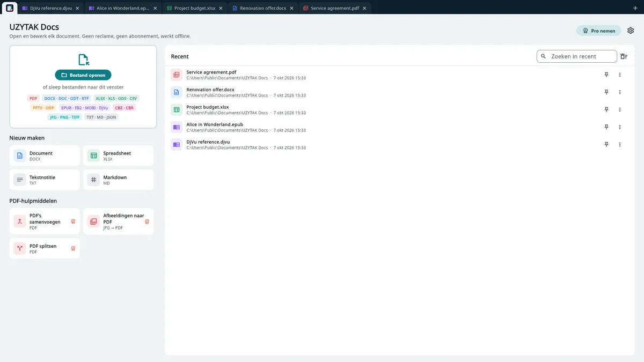
Task: Click the PPTX · ODP badge
Action: [43, 108]
